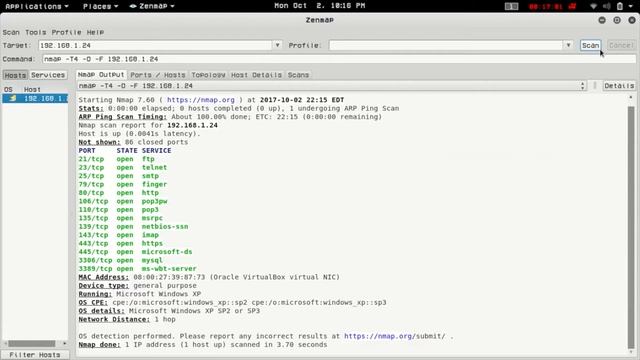Click the 139/tcp netbios-ssn line
The image size is (640, 360).
(x=133, y=227)
